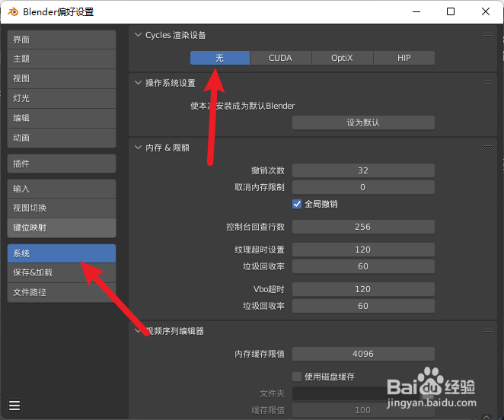Click drag-handle dots on 内存 & 限额 panel
The height and width of the screenshot is (420, 504).
pyautogui.click(x=487, y=147)
